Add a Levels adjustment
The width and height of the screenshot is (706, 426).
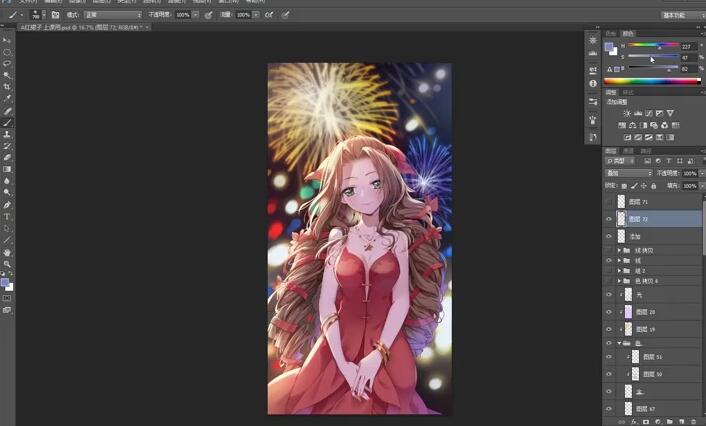(638, 113)
